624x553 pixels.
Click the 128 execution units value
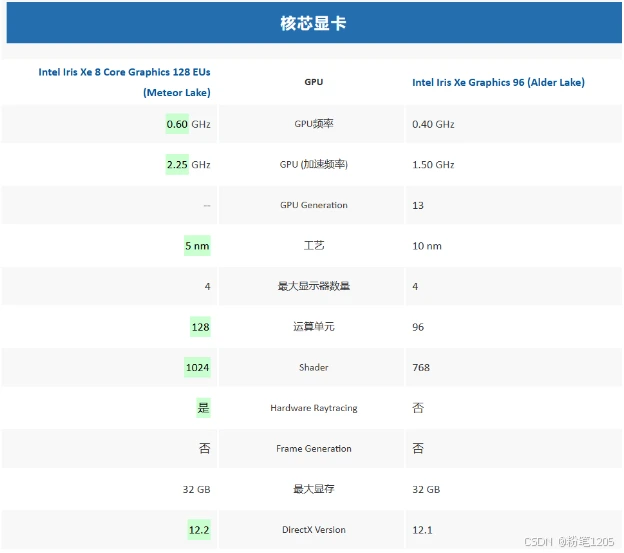click(200, 327)
